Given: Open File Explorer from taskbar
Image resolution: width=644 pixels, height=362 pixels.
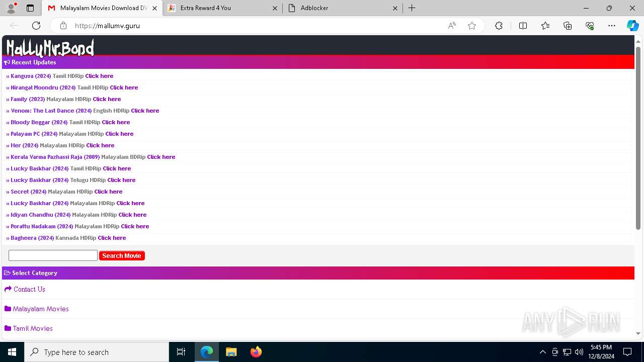Looking at the screenshot, I should click(x=231, y=352).
